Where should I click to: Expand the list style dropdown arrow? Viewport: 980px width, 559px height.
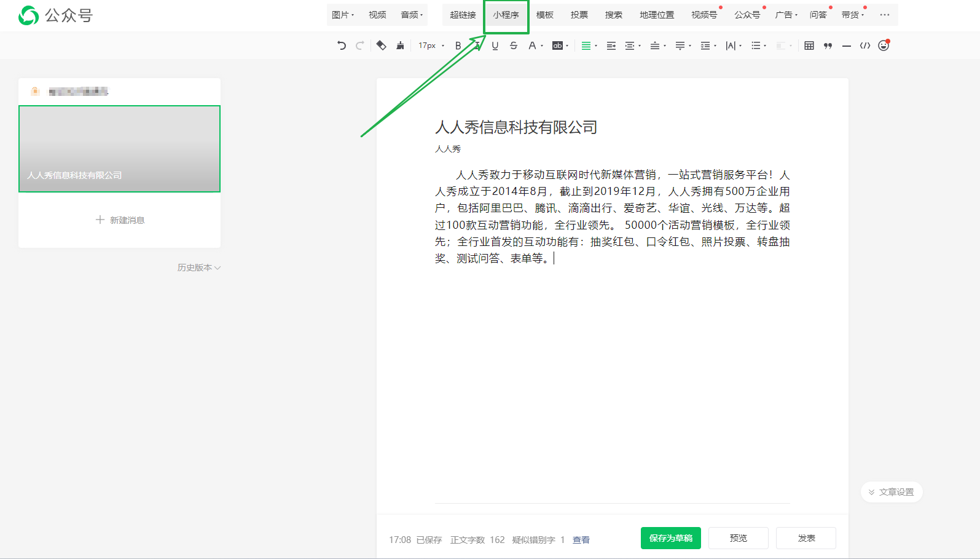tap(765, 46)
